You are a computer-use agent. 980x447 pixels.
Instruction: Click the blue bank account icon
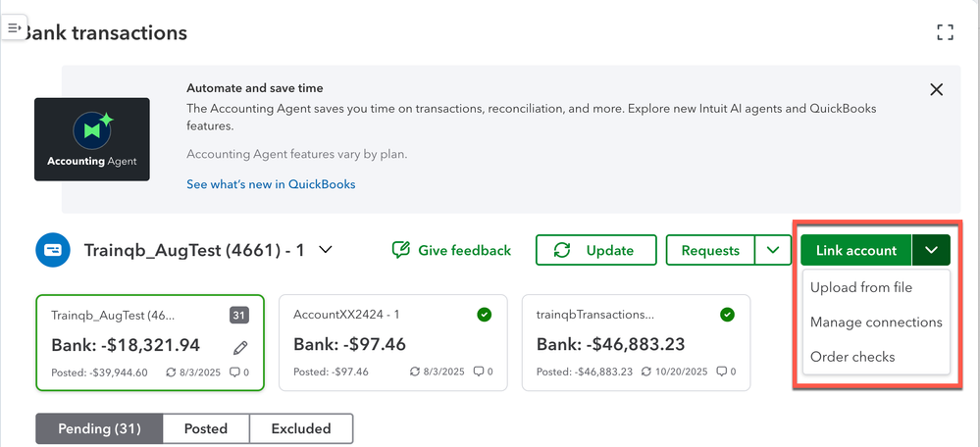(51, 250)
